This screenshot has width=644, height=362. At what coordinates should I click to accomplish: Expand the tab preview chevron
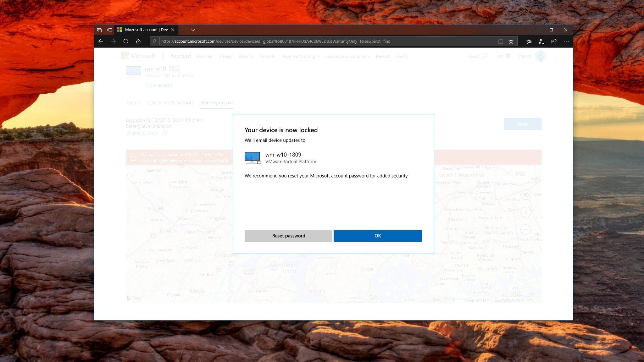pyautogui.click(x=193, y=30)
